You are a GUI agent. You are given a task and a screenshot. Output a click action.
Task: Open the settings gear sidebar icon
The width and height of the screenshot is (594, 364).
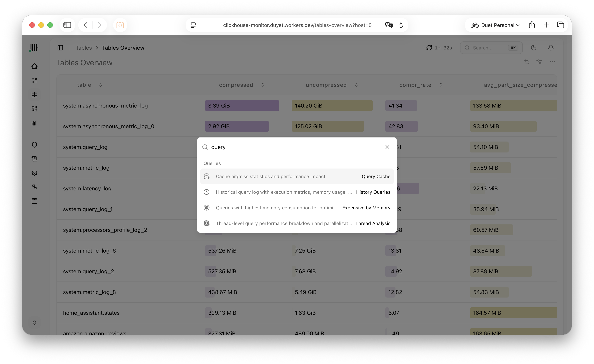(34, 173)
